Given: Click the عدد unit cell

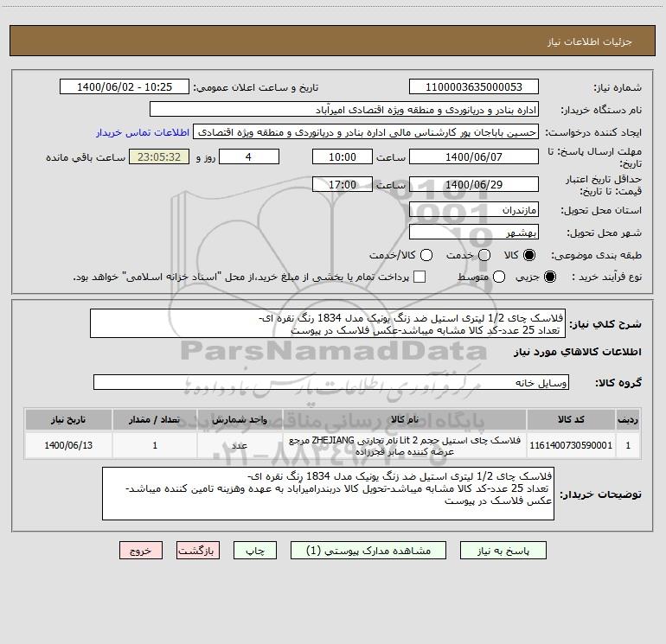Looking at the screenshot, I should (240, 445).
